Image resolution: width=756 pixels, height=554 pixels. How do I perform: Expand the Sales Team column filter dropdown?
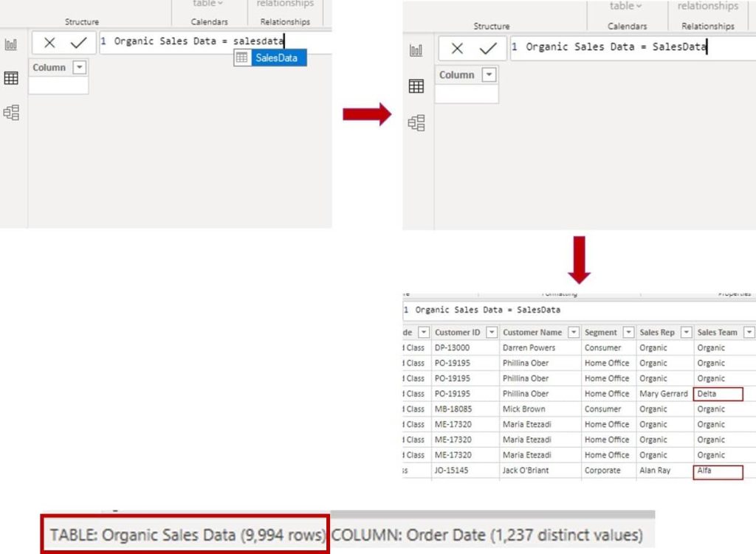[749, 333]
